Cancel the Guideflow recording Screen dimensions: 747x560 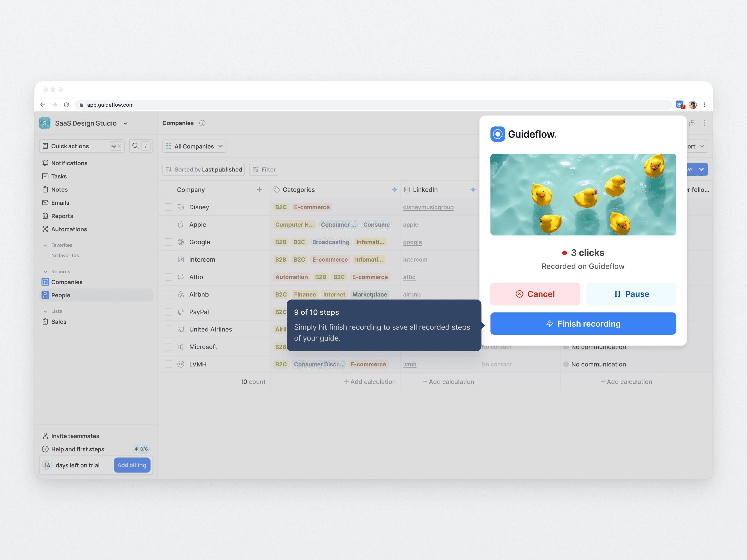[x=535, y=294]
